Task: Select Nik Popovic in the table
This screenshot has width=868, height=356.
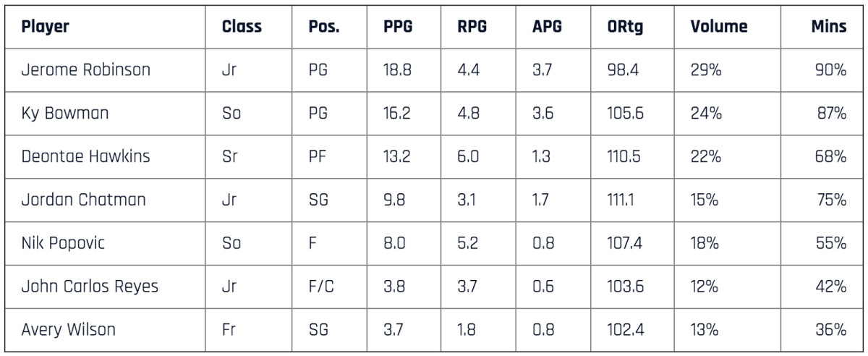Action: pyautogui.click(x=63, y=243)
